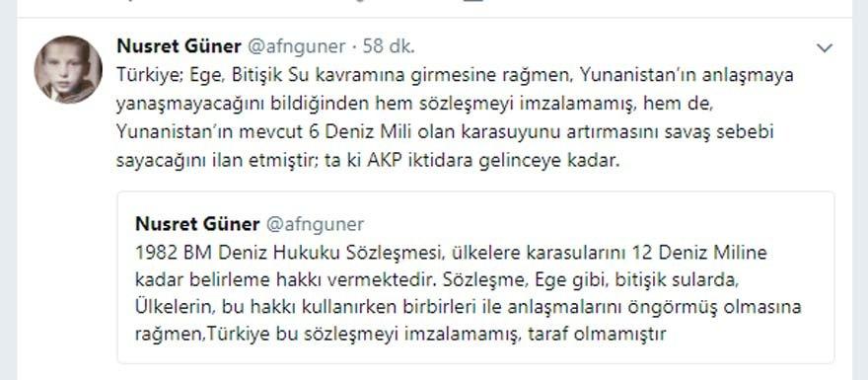This screenshot has height=380, width=868.
Task: Click quoted line starting 'Ülkelerin, bu hakkı kullanırken'
Action: coord(469,307)
